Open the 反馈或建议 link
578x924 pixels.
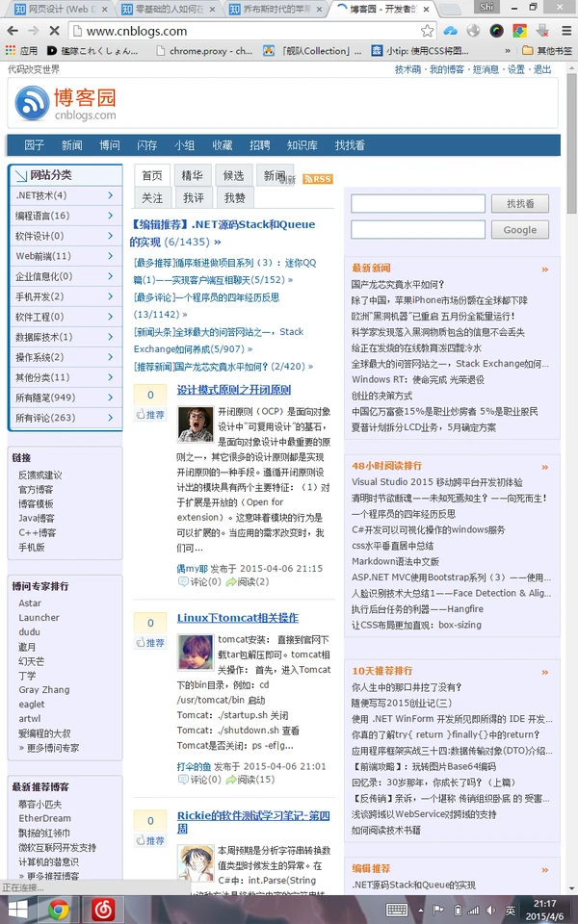pos(40,475)
